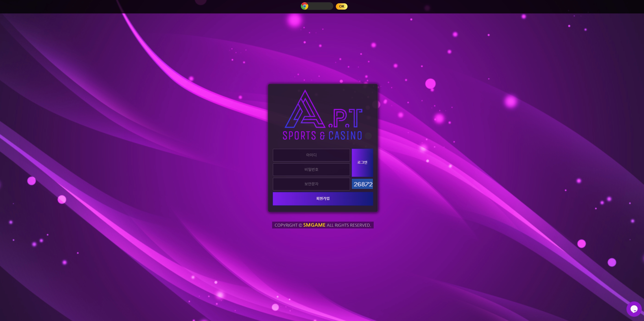The height and width of the screenshot is (321, 644).
Task: Focus the 보안문자 captcha input field
Action: click(311, 184)
